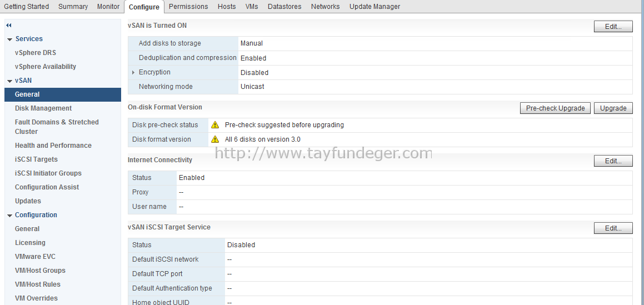
Task: Select vSphere DRS in Services
Action: (x=36, y=53)
